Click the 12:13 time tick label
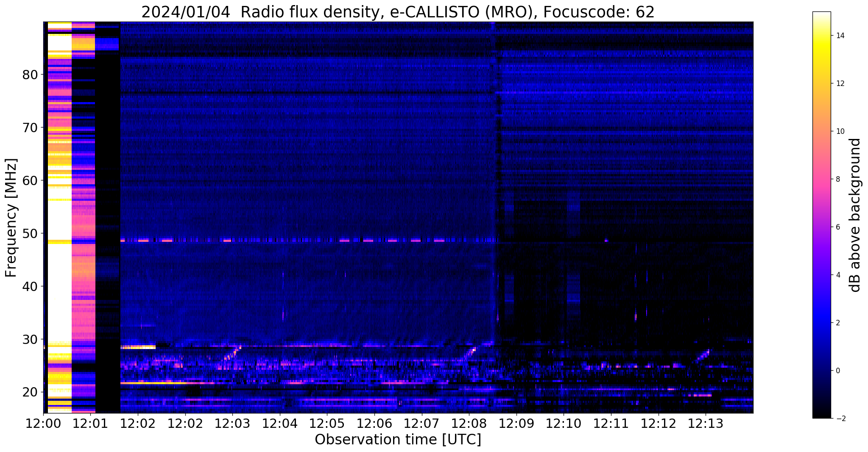 pyautogui.click(x=706, y=424)
